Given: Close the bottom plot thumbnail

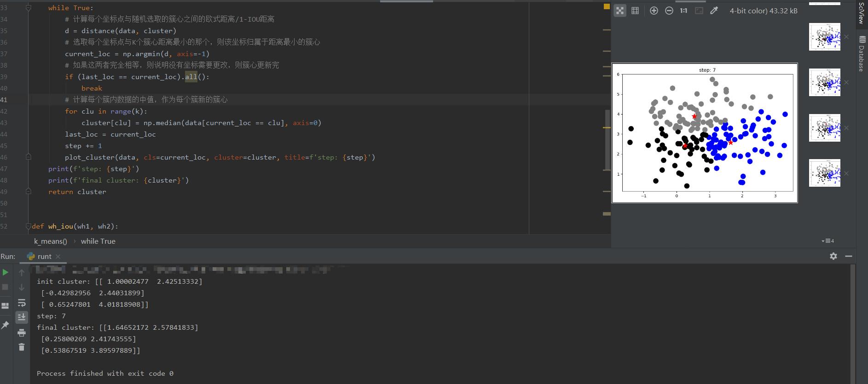Looking at the screenshot, I should [x=846, y=173].
